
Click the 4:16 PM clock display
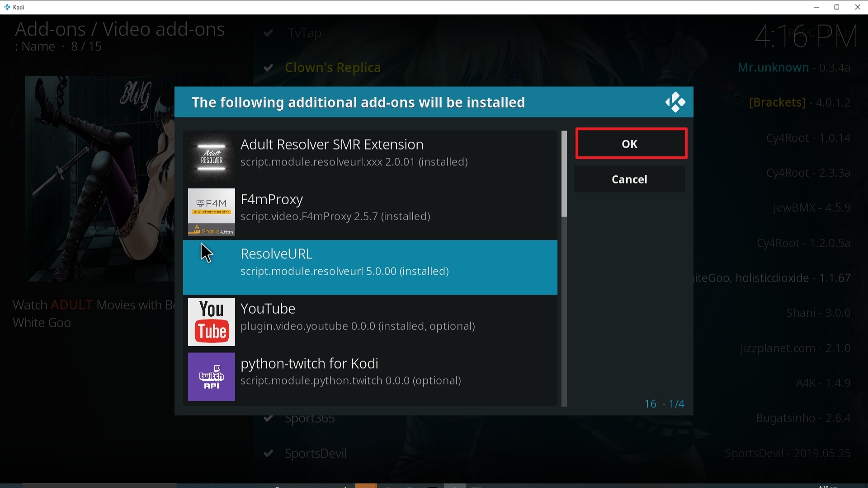pos(806,36)
